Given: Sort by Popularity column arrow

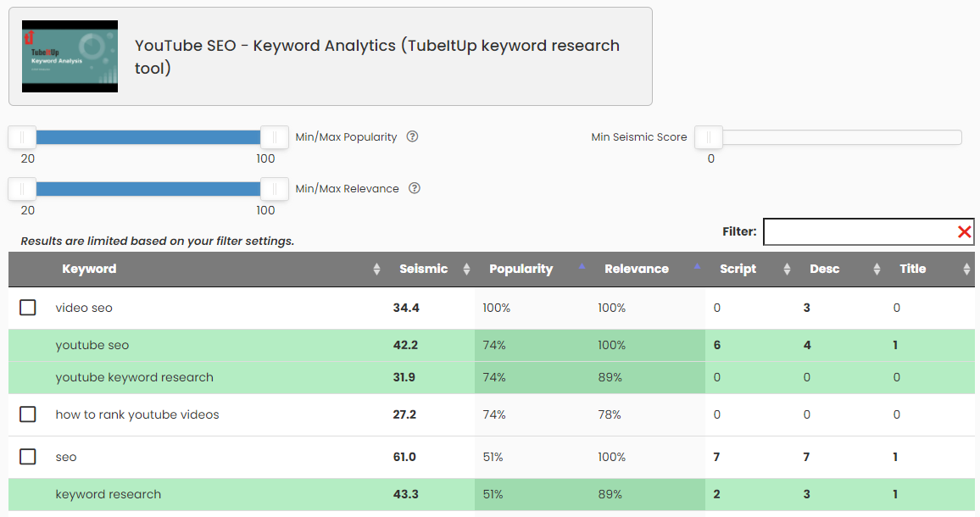Looking at the screenshot, I should [x=582, y=266].
